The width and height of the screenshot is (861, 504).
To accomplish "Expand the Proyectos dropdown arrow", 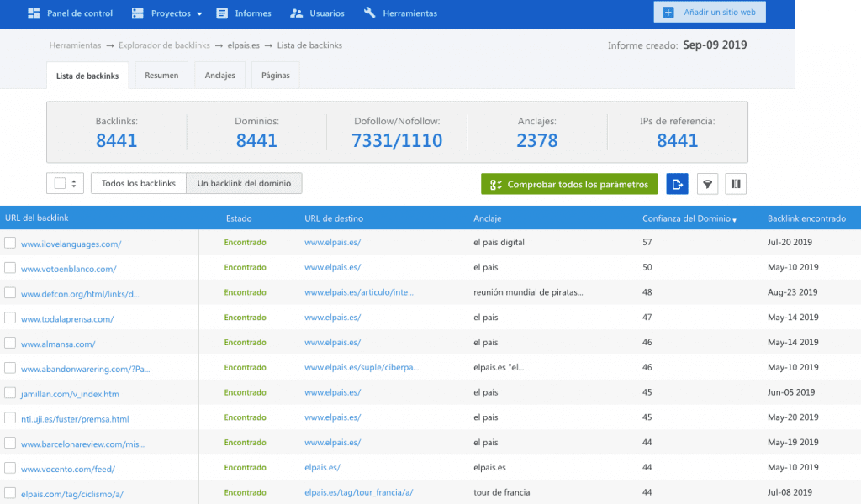I will point(199,13).
